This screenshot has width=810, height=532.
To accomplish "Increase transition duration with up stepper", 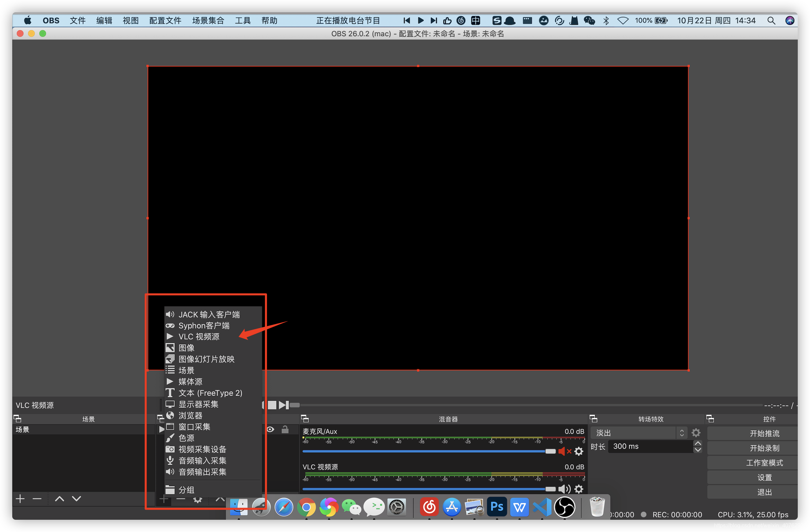I will click(x=697, y=443).
